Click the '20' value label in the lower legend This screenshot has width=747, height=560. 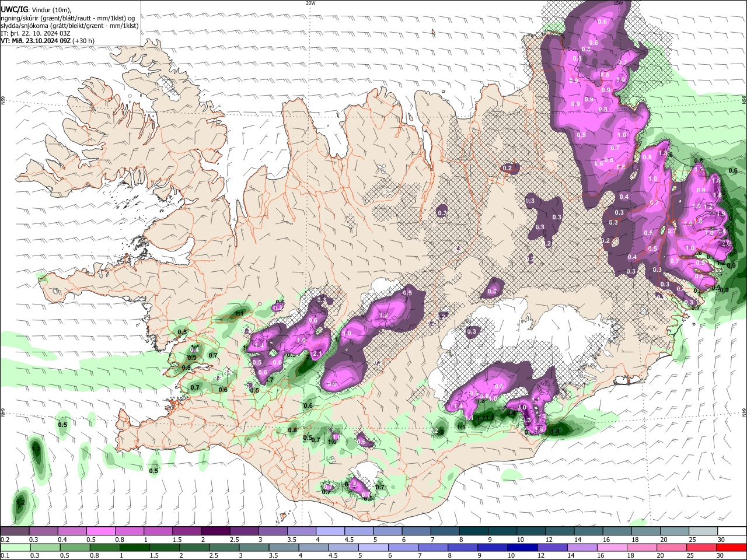661,556
